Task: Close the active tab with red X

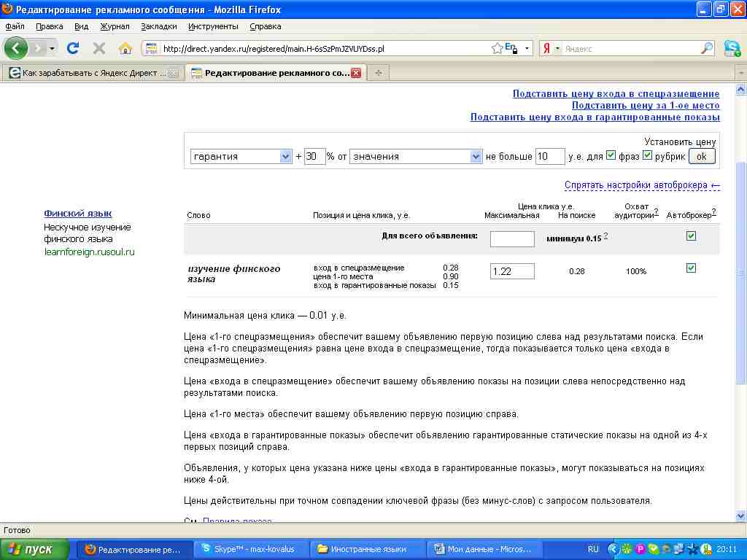Action: [356, 73]
